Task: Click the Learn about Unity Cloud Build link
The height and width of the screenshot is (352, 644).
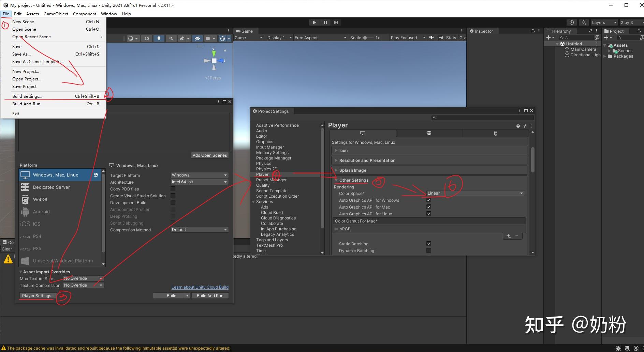Action: 200,287
